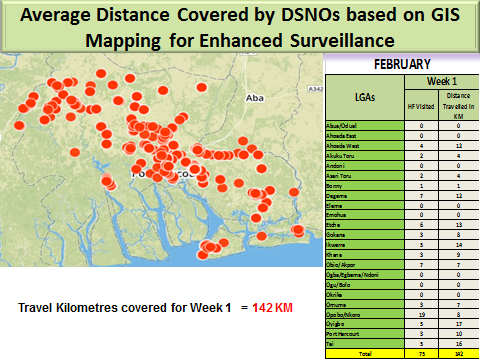
Task: Click the FEBRUARY table heading
Action: click(x=402, y=64)
